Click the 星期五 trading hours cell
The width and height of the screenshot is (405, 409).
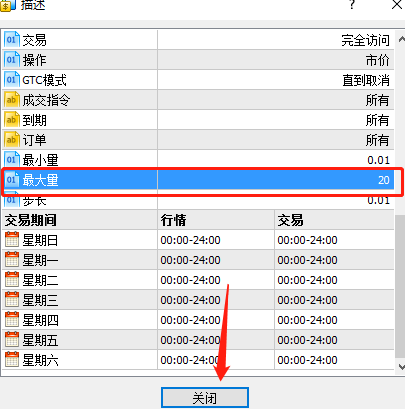click(x=307, y=340)
